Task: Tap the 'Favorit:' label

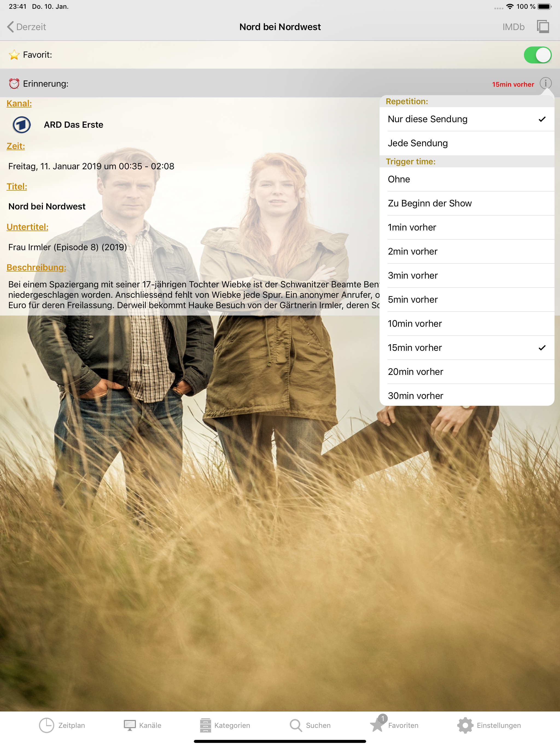Action: coord(37,55)
